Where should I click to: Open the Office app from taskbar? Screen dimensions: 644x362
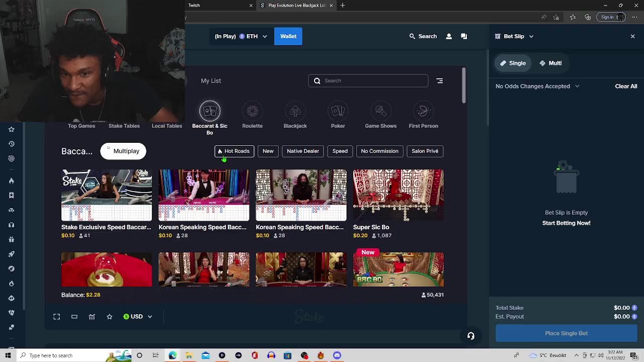pos(255,355)
